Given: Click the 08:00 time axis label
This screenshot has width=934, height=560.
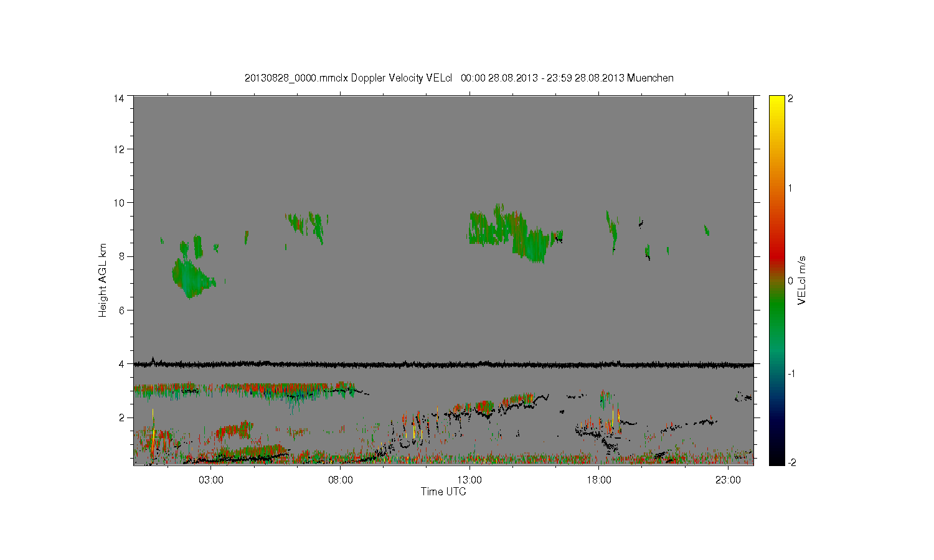Looking at the screenshot, I should (x=341, y=480).
